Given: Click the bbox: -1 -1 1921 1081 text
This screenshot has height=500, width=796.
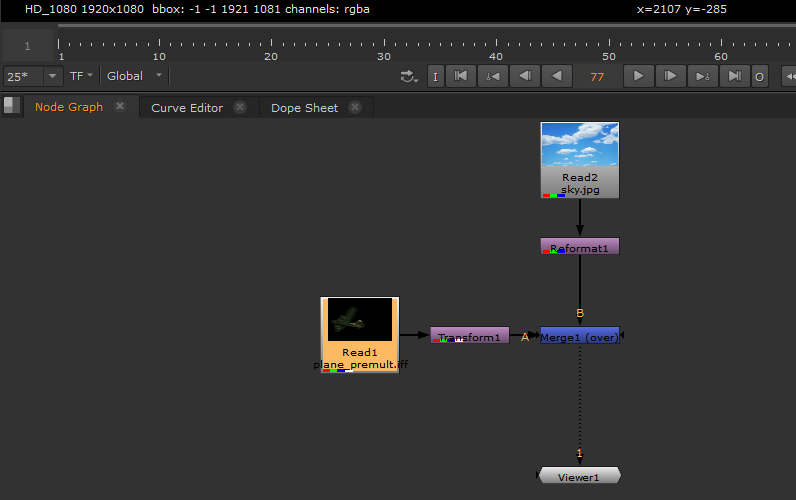Looking at the screenshot, I should pos(216,9).
